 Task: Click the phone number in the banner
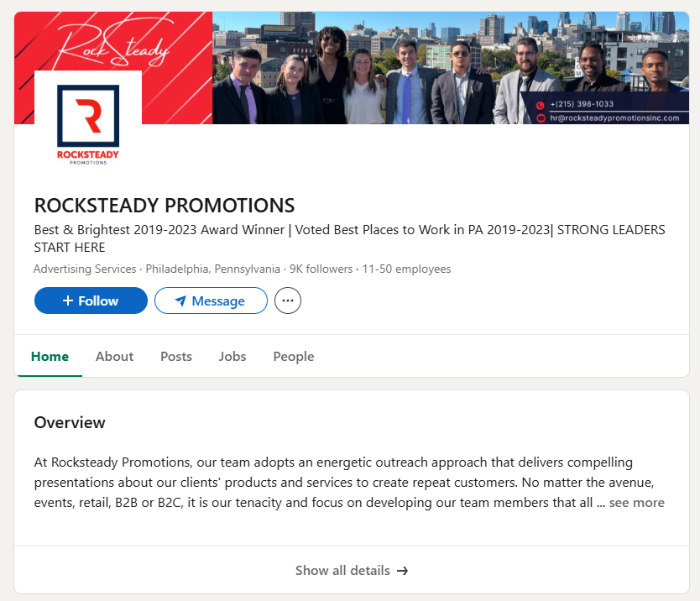click(x=582, y=104)
